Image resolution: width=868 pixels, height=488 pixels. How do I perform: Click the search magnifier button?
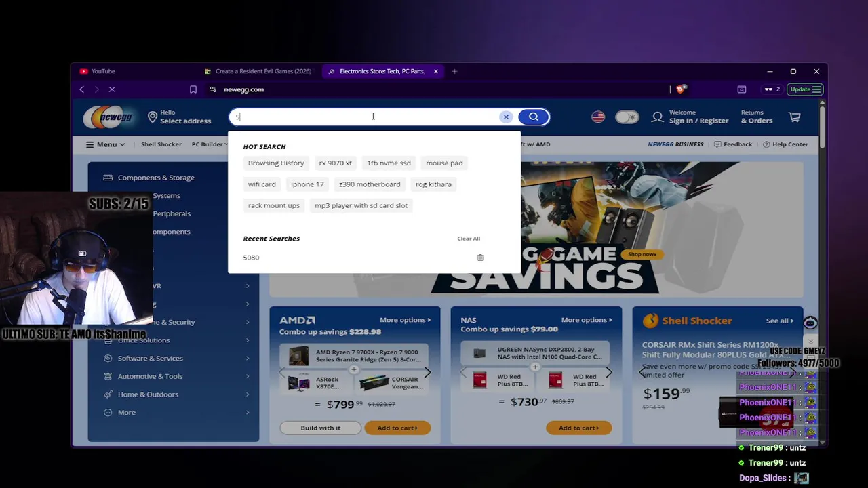point(534,117)
